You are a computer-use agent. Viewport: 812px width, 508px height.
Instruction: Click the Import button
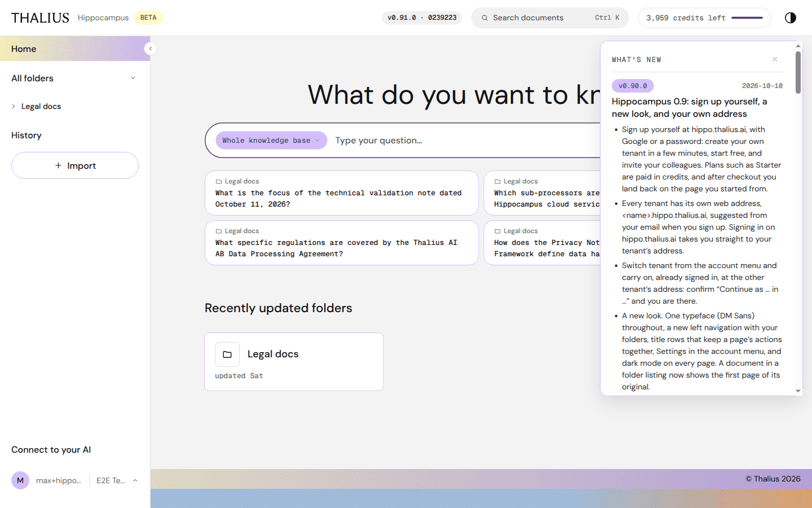pos(75,165)
